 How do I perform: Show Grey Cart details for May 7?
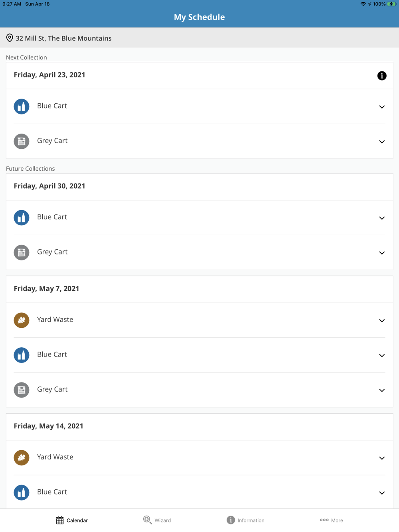click(x=381, y=390)
